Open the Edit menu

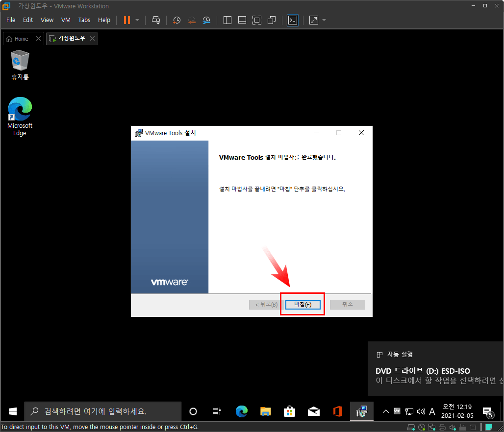(28, 20)
